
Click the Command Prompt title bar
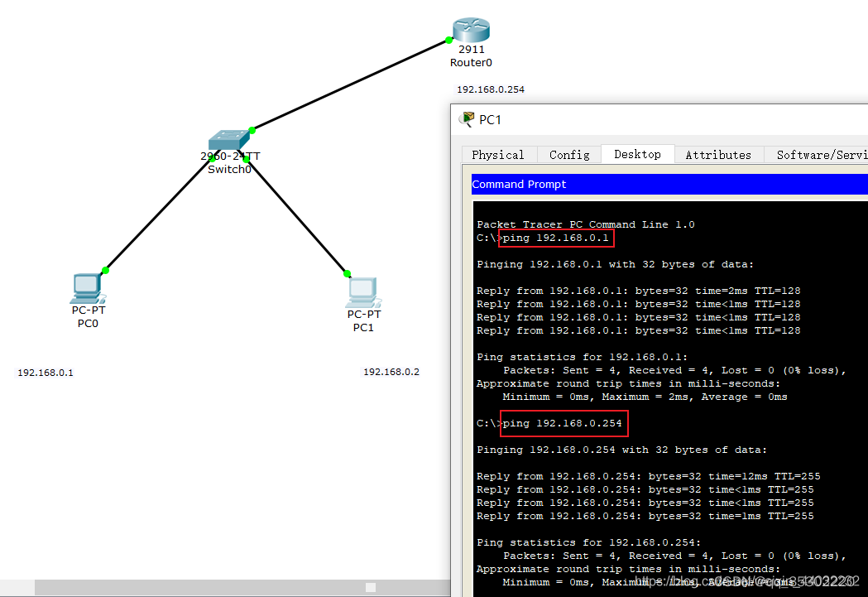tap(669, 184)
